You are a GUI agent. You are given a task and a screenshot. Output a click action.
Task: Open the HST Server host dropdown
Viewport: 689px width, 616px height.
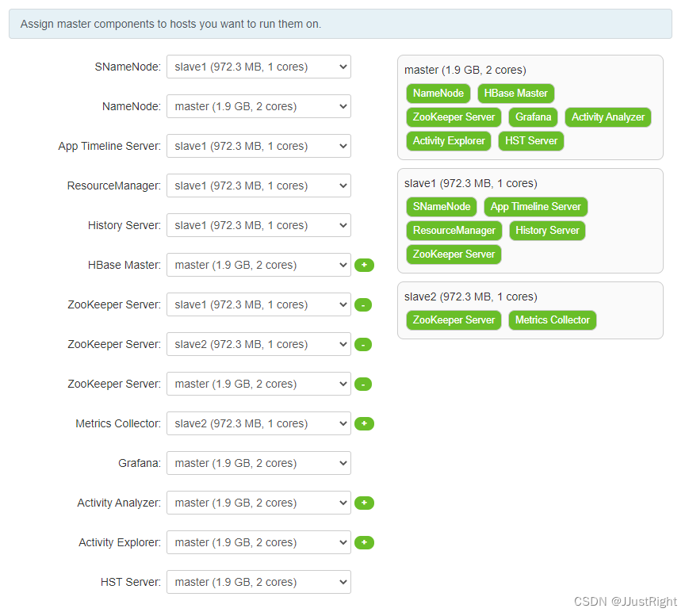point(258,582)
